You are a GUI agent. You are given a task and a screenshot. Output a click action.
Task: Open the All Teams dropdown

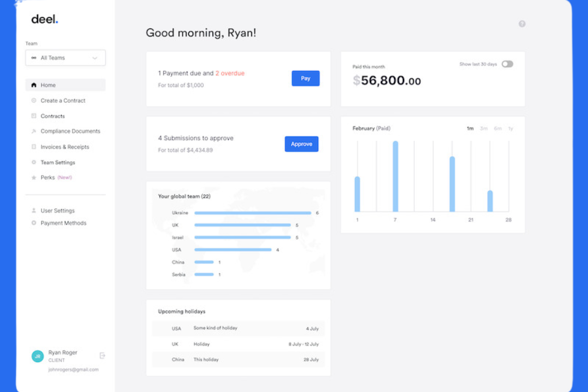click(65, 58)
